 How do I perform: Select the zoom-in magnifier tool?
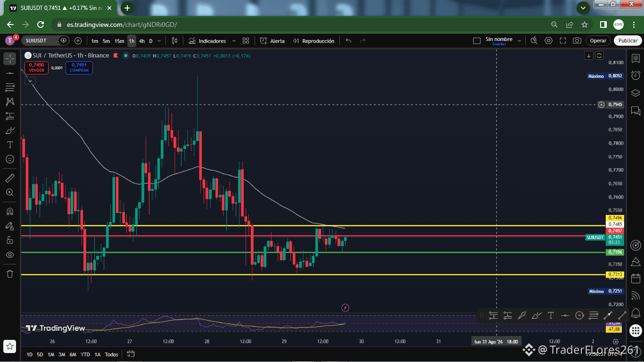pyautogui.click(x=10, y=192)
